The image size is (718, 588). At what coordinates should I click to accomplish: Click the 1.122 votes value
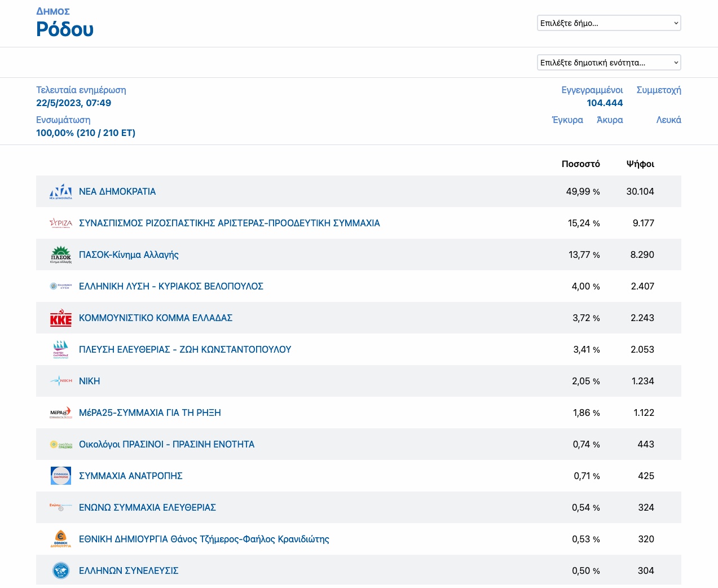pyautogui.click(x=644, y=413)
